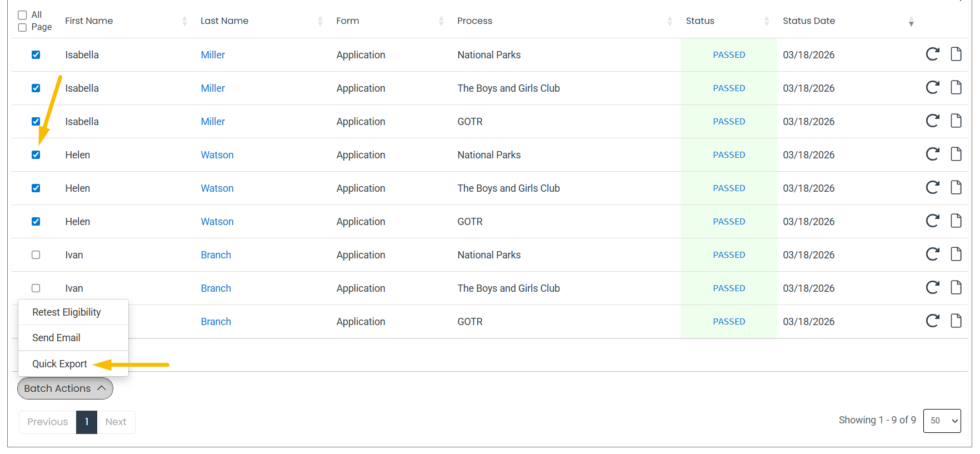Go to Next page

[x=116, y=422]
